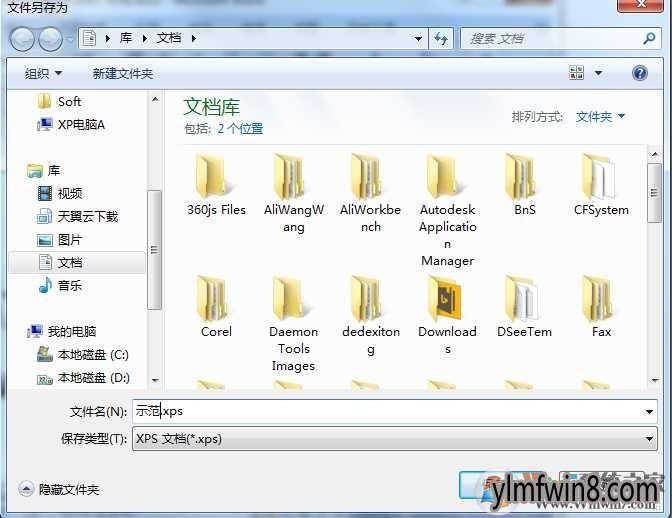
Task: Select 天翼云下载 in navigation pane
Action: pos(77,216)
